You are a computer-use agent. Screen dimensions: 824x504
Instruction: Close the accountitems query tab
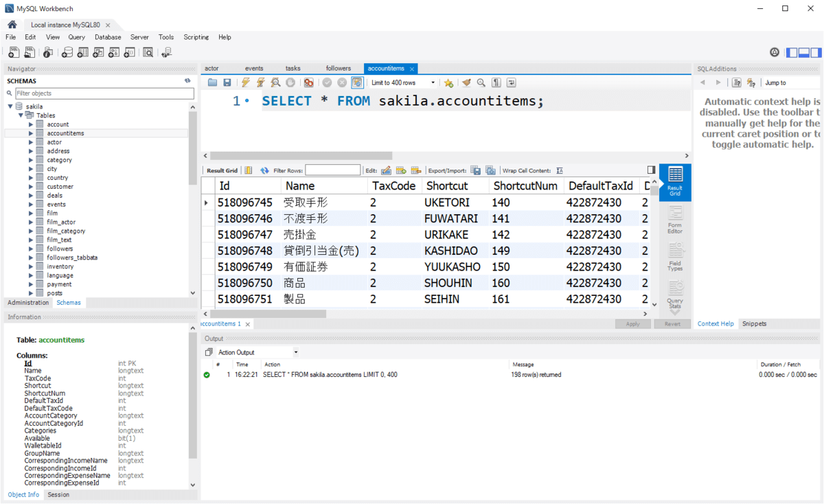pyautogui.click(x=412, y=69)
